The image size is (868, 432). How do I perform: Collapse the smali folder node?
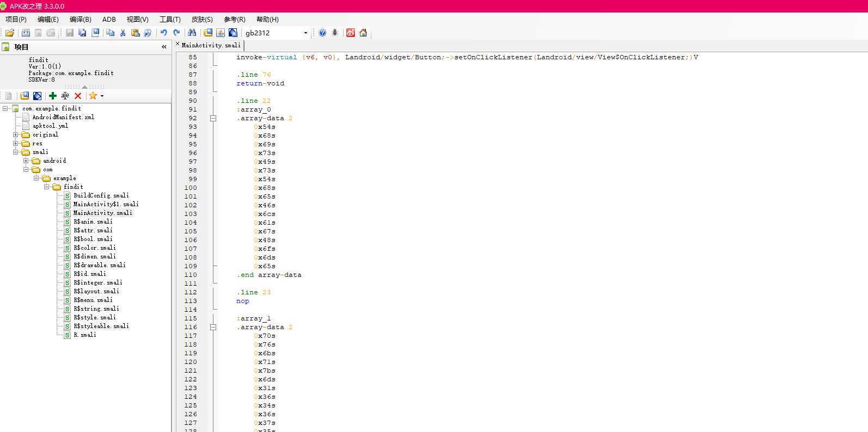click(x=16, y=152)
